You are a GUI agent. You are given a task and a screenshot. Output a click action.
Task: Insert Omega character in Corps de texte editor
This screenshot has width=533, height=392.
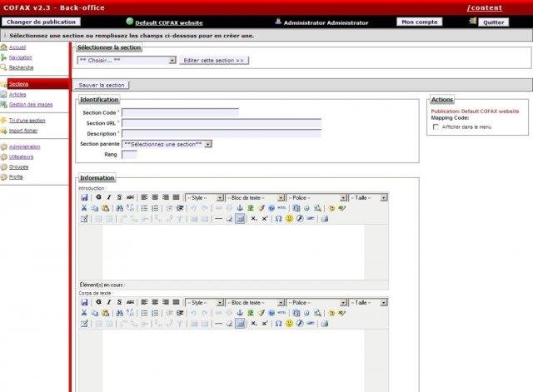[278, 324]
